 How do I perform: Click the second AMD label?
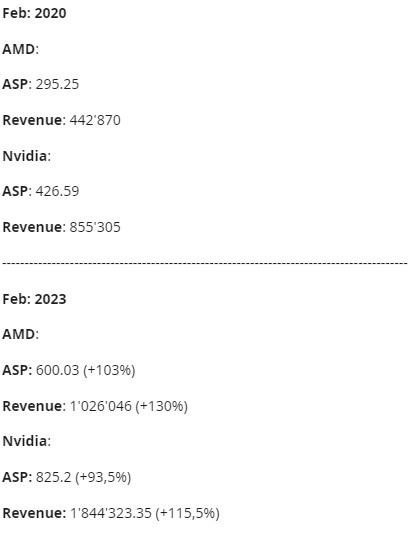click(20, 334)
